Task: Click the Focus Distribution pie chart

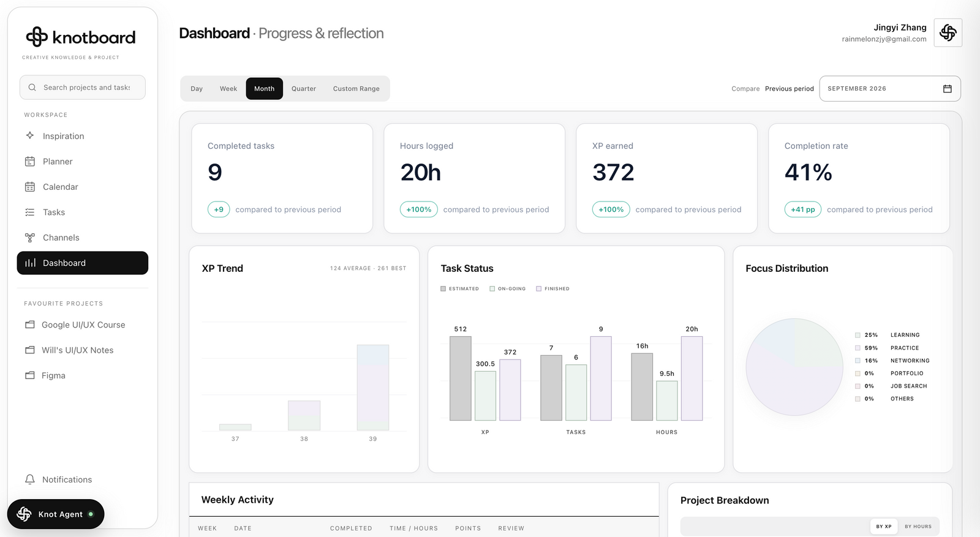Action: point(794,367)
